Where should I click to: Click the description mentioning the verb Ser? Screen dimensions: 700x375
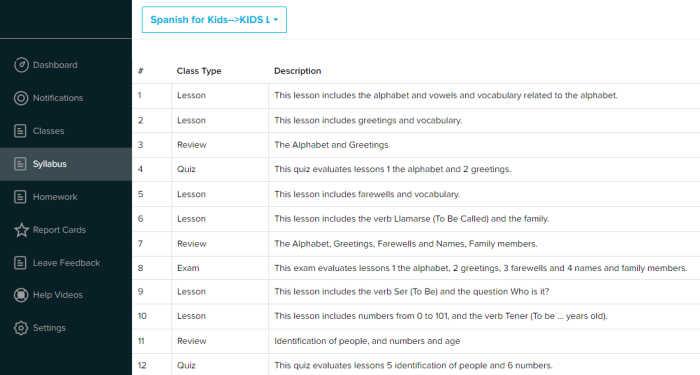tap(412, 292)
